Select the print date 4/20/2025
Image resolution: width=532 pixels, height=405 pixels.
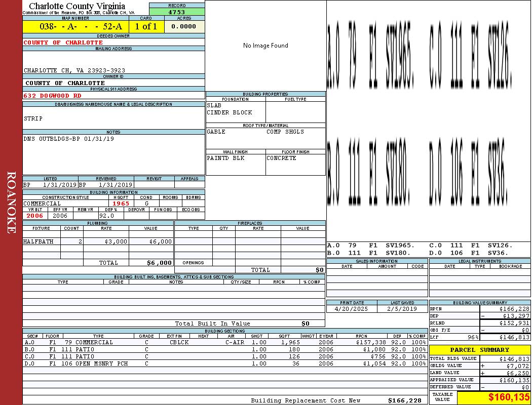pyautogui.click(x=351, y=309)
